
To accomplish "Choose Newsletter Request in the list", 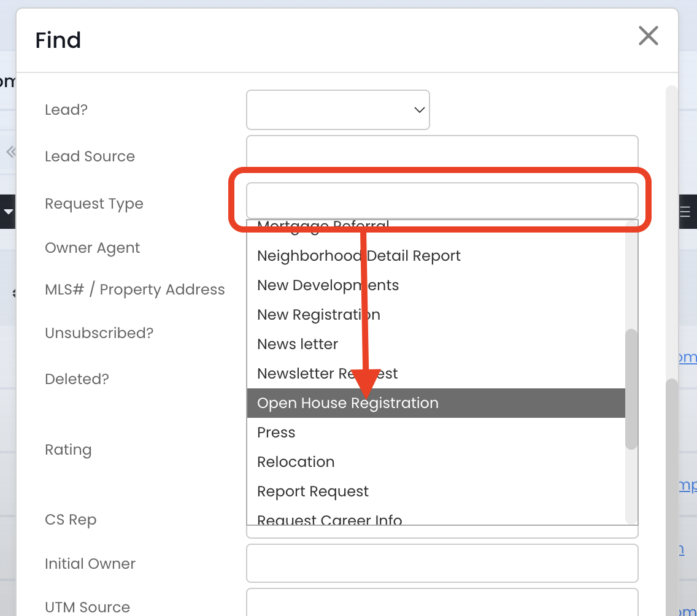I will click(327, 374).
